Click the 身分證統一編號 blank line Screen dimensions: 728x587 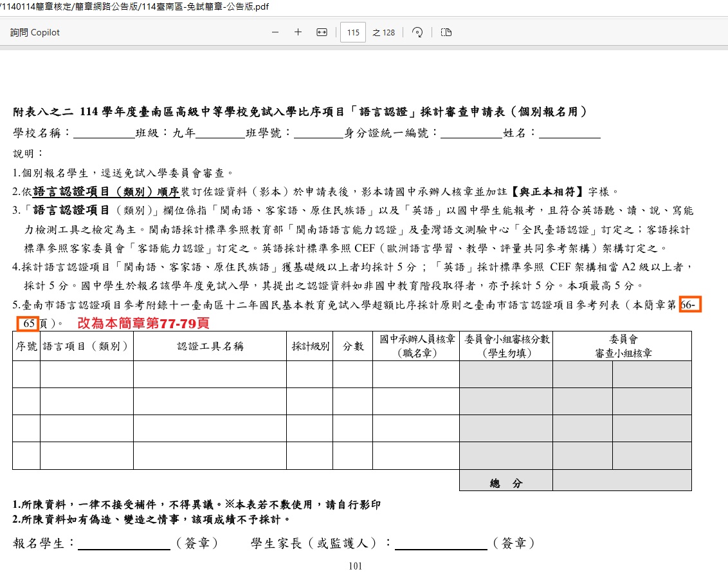471,134
